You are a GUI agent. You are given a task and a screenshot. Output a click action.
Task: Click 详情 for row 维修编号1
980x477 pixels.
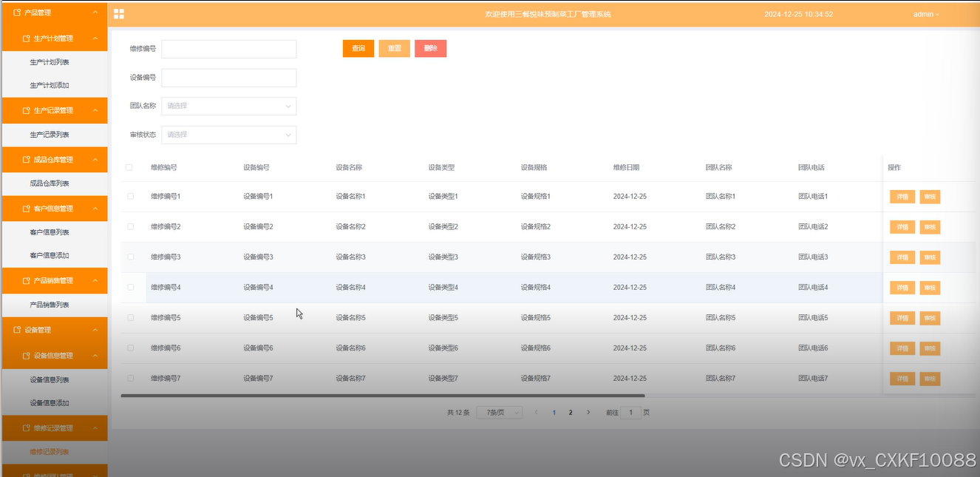click(x=902, y=197)
